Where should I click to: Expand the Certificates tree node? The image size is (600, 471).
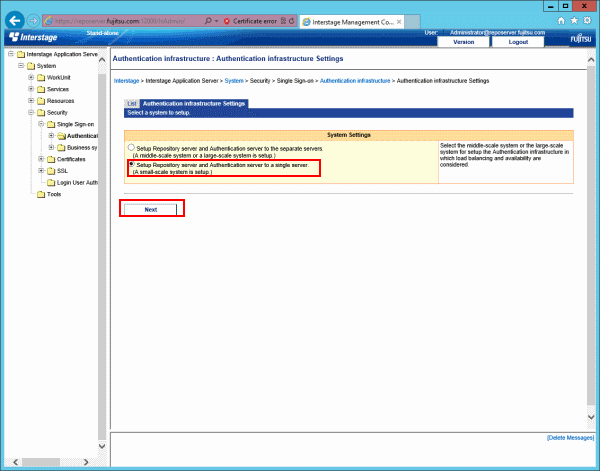tap(41, 159)
